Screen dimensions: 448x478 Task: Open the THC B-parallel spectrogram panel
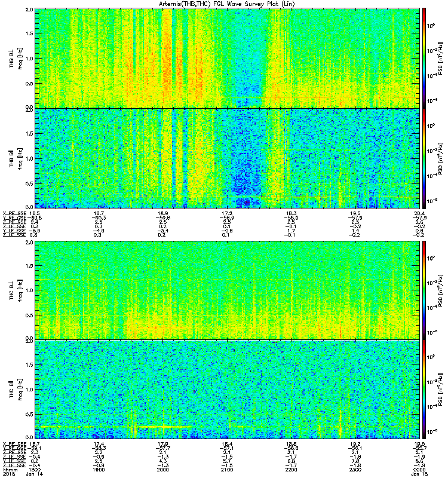point(228,390)
